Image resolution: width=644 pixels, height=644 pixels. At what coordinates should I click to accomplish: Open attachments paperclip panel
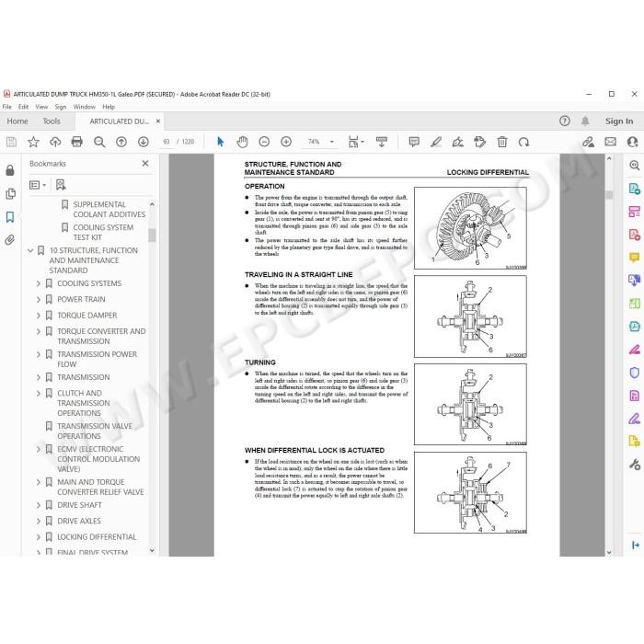coord(10,240)
